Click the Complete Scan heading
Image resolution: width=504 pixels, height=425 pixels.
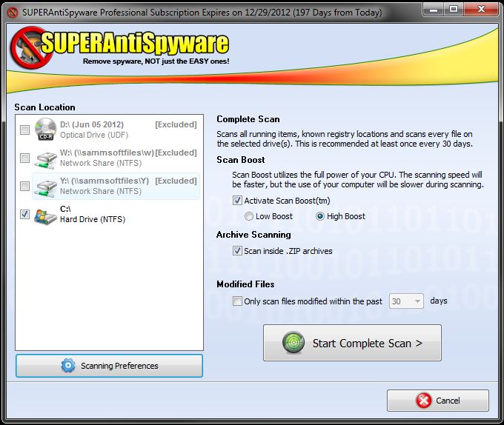(248, 119)
